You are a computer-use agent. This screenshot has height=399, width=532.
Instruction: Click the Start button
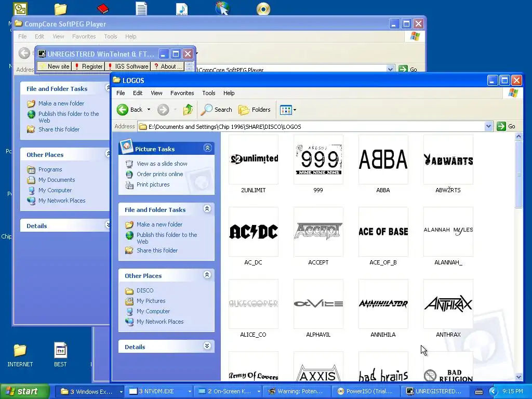coord(24,392)
